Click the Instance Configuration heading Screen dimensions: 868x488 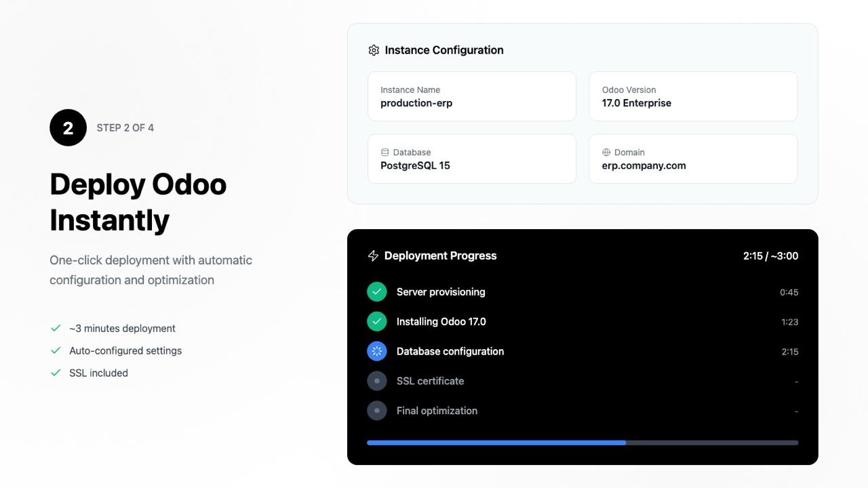444,50
